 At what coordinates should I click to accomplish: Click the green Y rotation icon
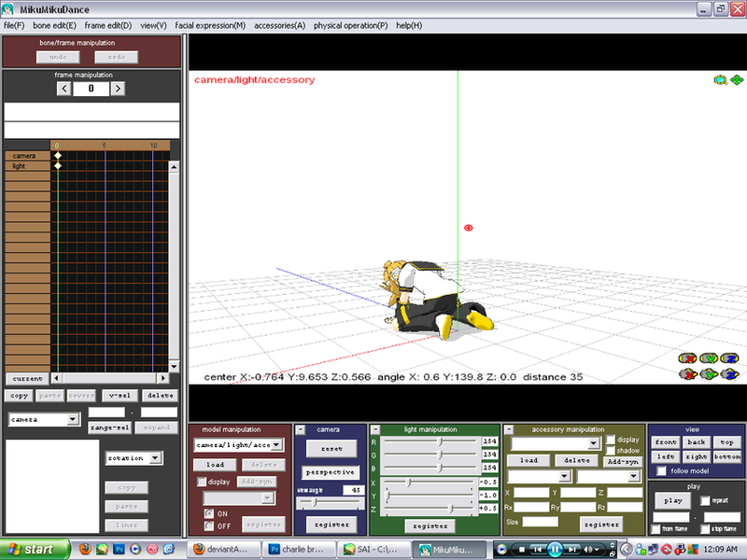709,358
